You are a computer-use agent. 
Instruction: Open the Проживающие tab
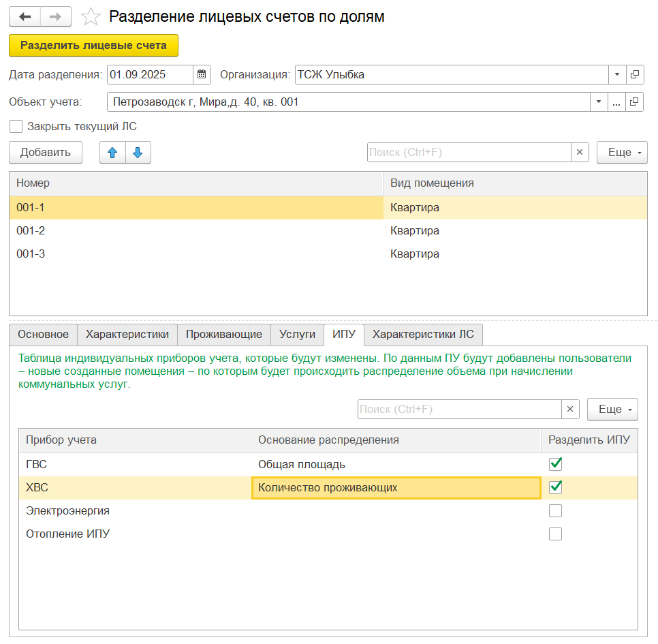224,334
